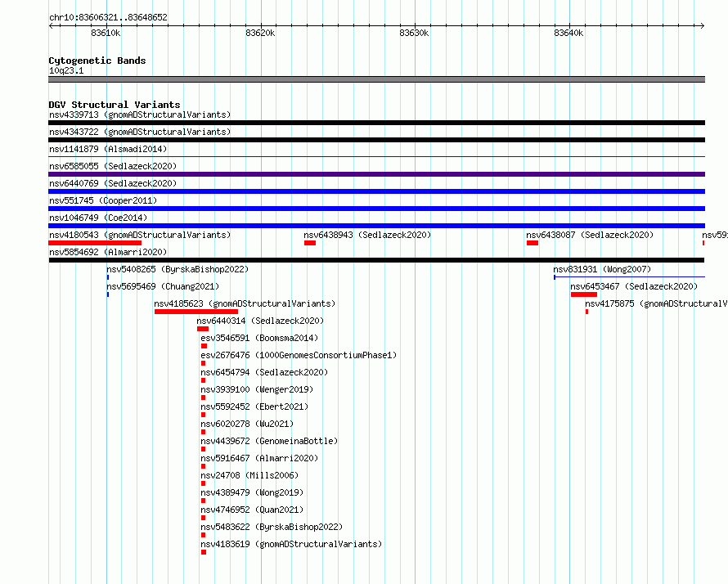The image size is (728, 584).
Task: Select the small red bar under esv3546591
Action: [x=204, y=346]
